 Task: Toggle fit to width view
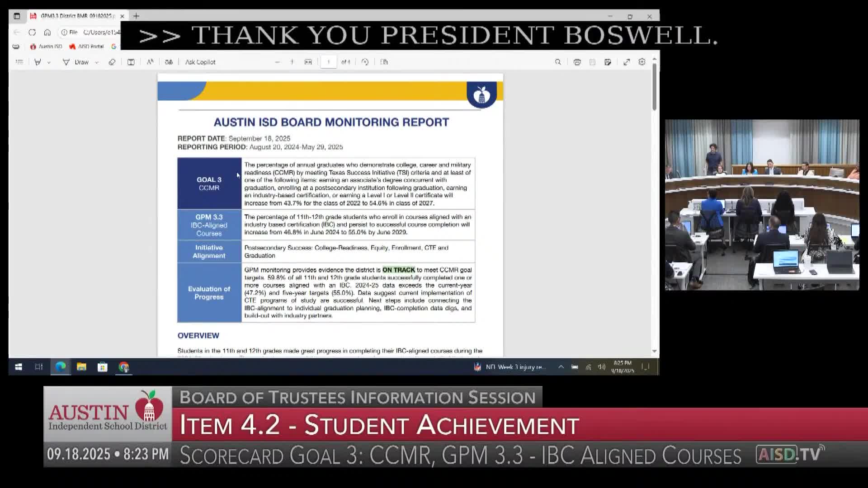click(x=308, y=62)
